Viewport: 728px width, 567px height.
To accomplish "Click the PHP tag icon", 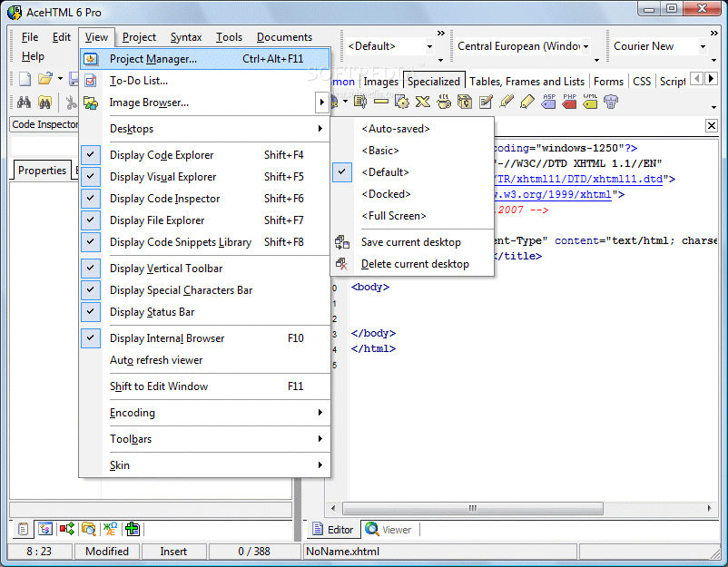I will pos(569,102).
